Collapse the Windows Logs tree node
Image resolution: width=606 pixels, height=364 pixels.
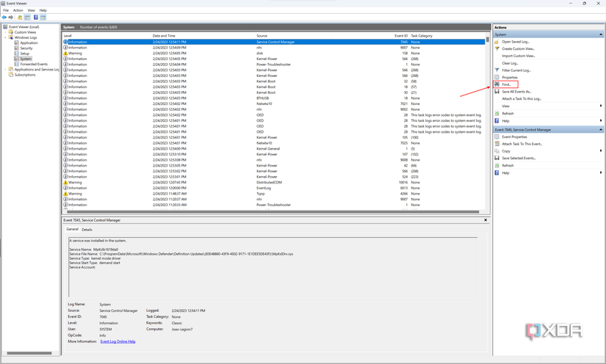(5, 38)
